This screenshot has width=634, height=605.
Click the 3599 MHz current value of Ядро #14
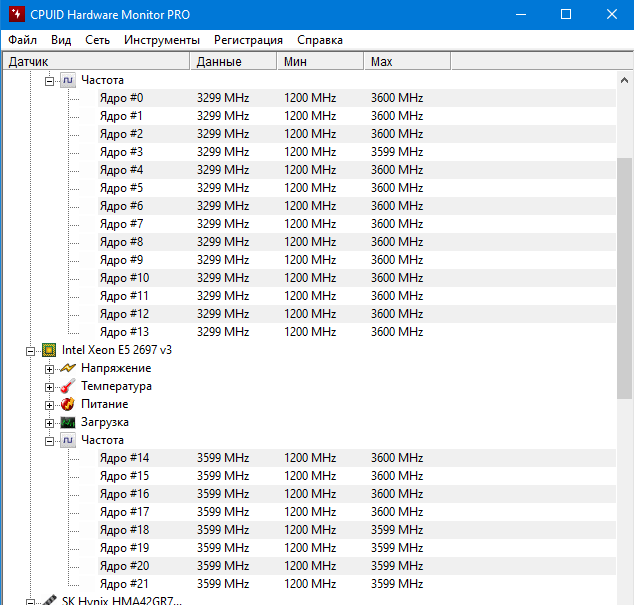click(223, 458)
